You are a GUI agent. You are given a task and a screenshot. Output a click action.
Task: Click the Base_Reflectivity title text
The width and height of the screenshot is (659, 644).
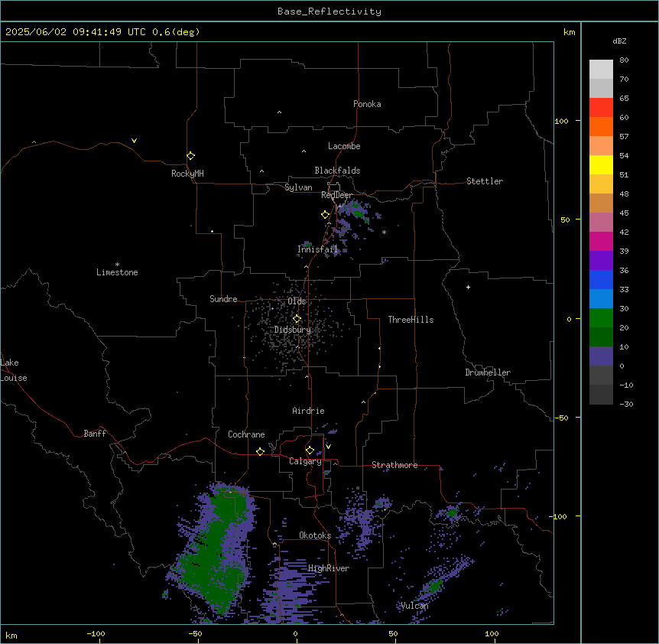pyautogui.click(x=329, y=11)
